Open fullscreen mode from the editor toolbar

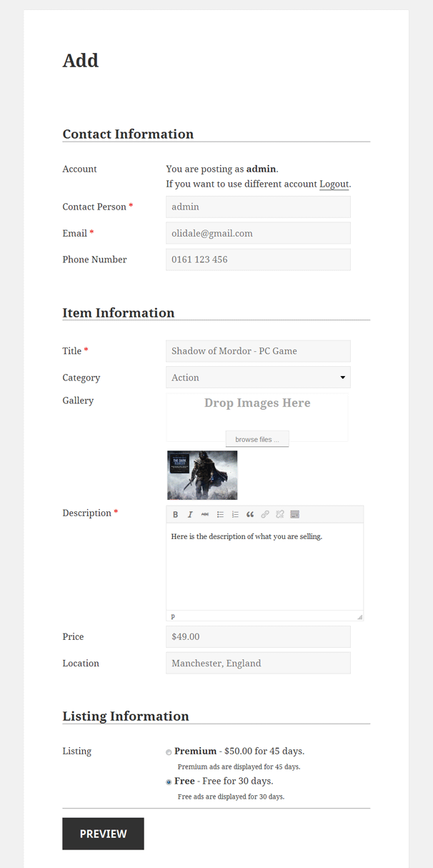point(294,514)
